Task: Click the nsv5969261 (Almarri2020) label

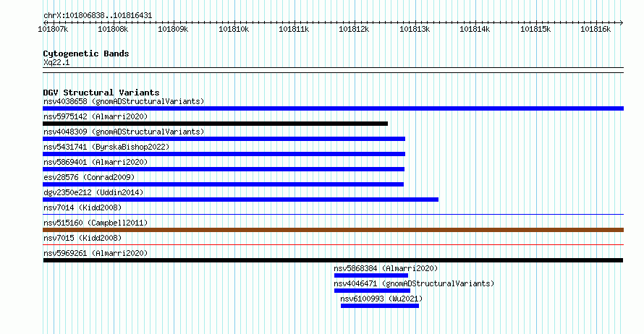Action: point(96,253)
